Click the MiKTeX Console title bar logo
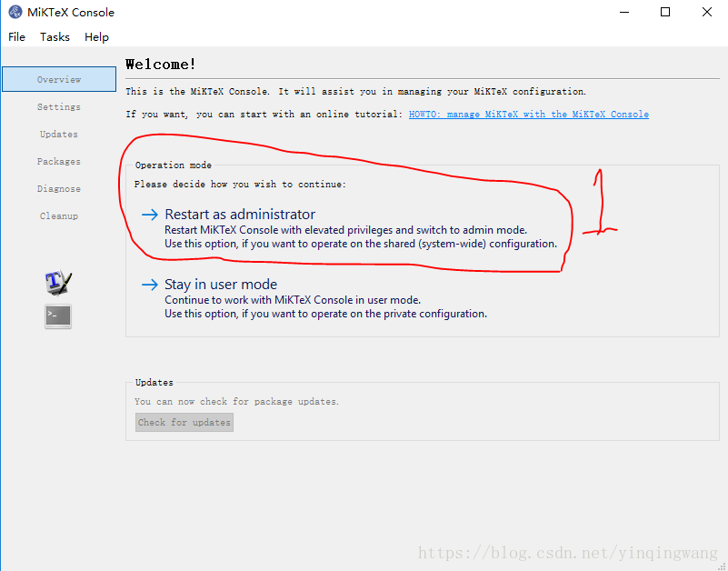728x571 pixels. (15, 12)
